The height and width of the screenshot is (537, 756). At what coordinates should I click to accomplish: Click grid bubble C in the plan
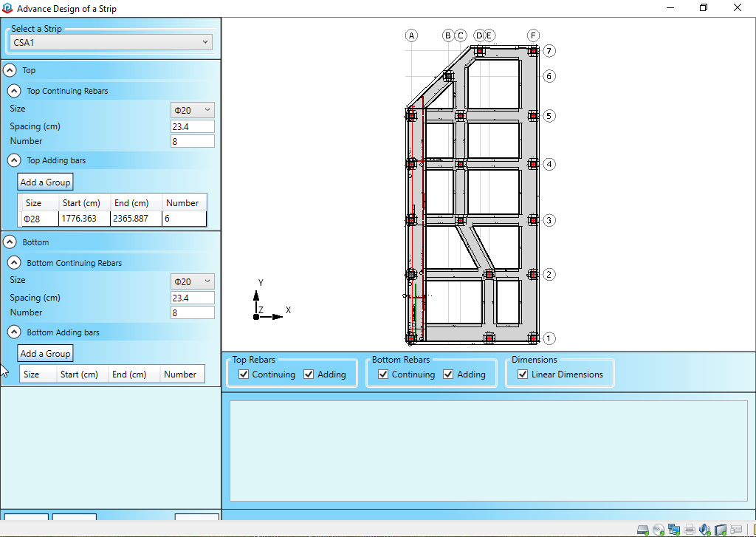[x=461, y=35]
